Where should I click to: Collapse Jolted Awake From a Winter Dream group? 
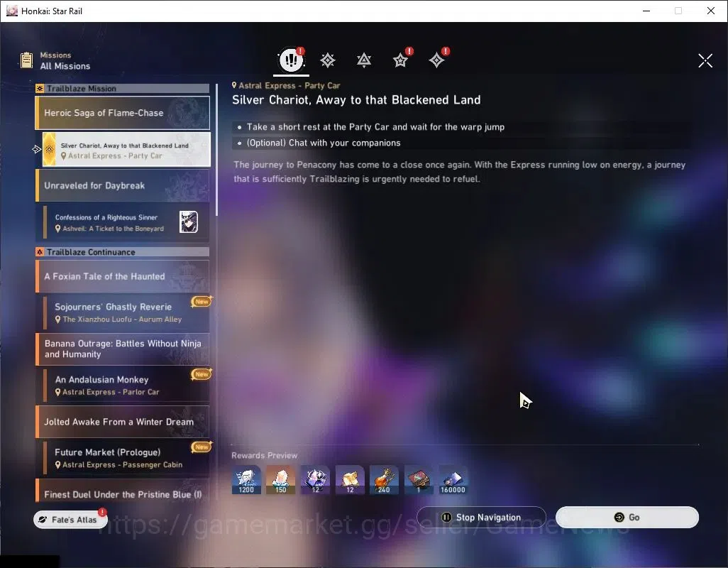click(123, 422)
